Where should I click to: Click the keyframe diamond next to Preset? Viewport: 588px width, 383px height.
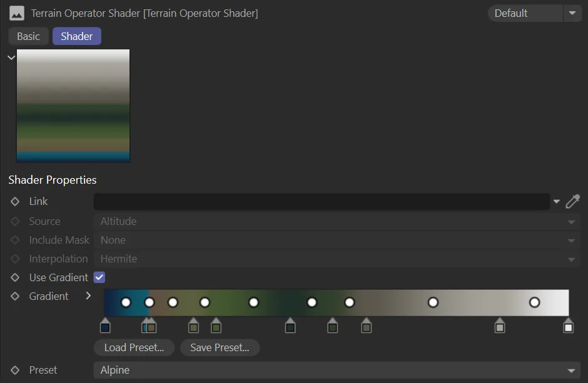15,370
